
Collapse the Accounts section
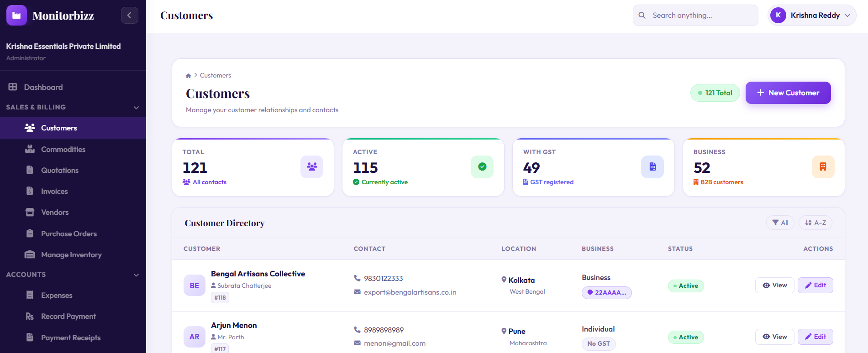(136, 275)
